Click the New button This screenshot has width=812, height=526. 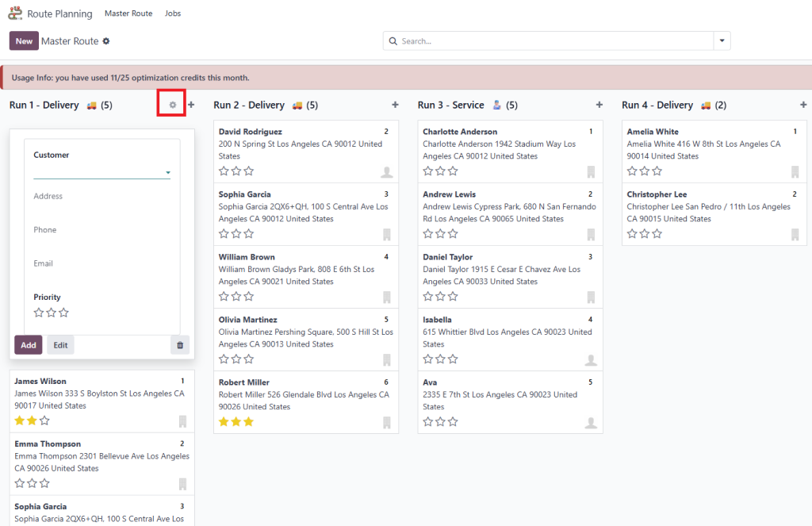[x=24, y=41]
